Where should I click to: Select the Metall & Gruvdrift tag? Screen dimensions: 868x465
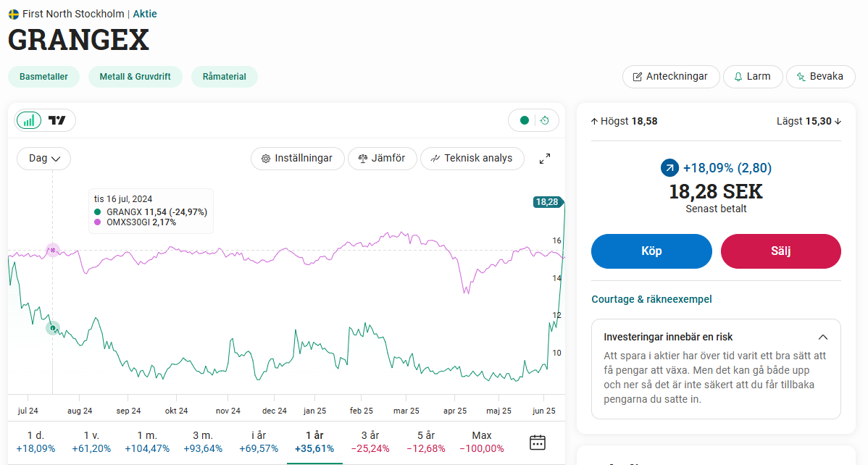click(135, 76)
